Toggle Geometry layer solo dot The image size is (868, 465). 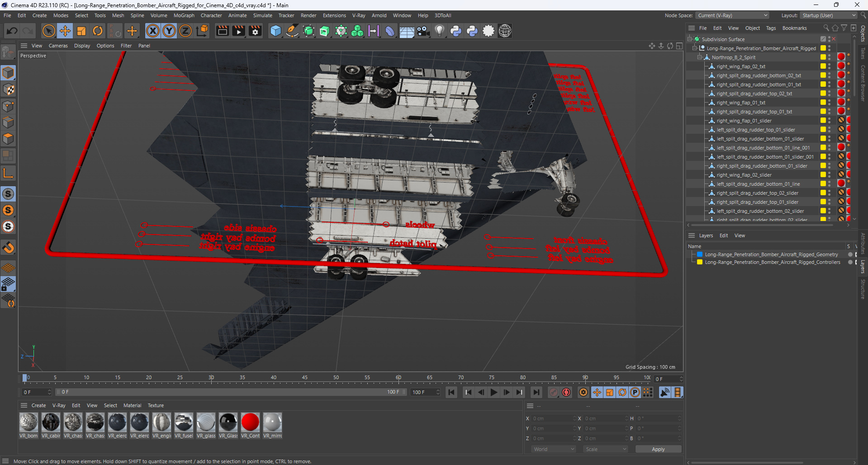(x=850, y=254)
